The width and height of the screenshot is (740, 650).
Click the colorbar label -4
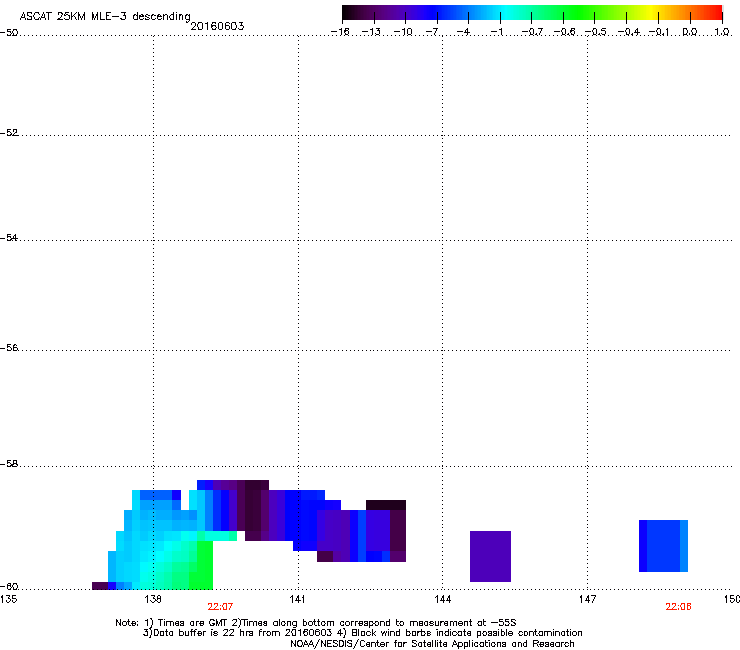tap(464, 32)
